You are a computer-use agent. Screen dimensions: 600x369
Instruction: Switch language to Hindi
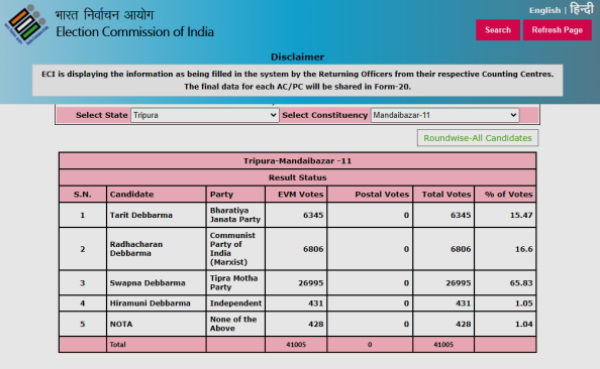click(x=581, y=9)
